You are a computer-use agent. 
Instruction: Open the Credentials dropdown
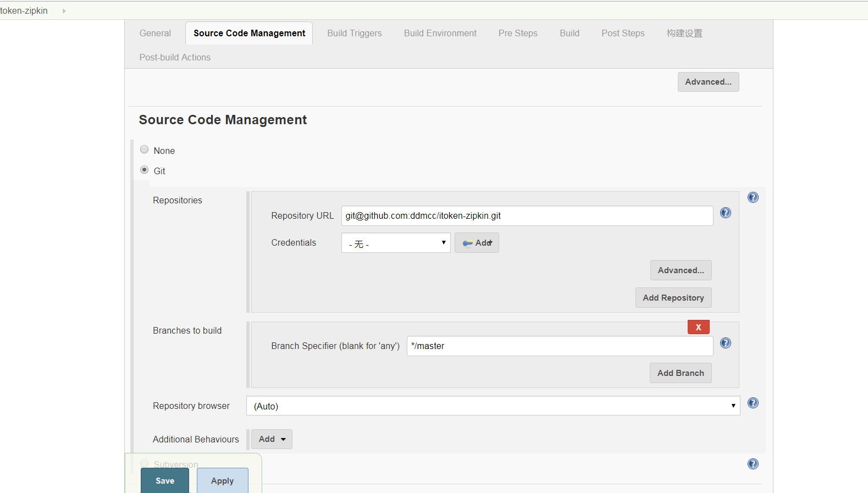[x=396, y=243]
